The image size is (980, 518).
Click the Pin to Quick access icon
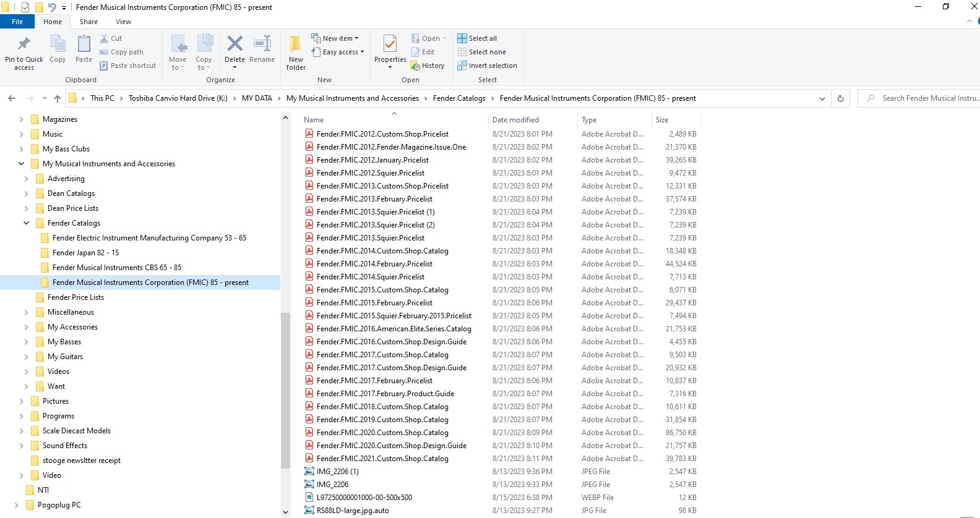[24, 44]
